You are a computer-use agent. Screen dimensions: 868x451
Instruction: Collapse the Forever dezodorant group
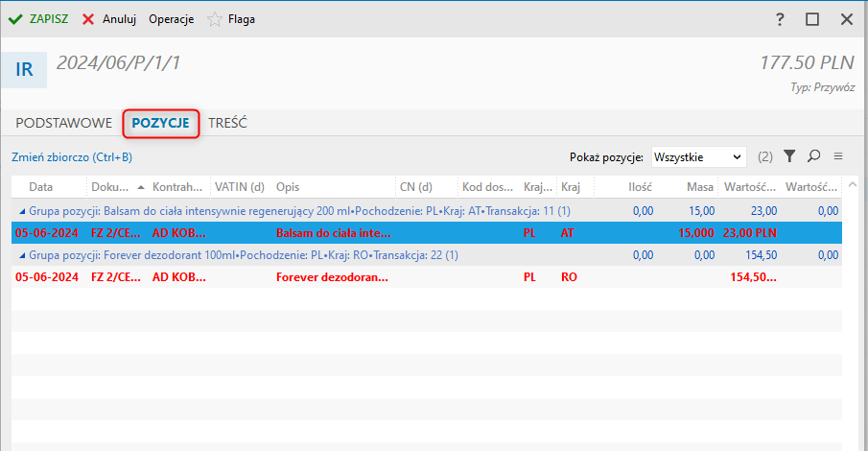pos(22,255)
